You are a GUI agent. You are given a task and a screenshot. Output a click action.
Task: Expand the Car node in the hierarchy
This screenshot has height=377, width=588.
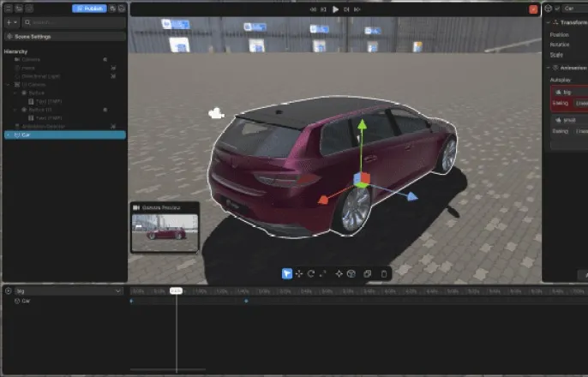[9, 135]
